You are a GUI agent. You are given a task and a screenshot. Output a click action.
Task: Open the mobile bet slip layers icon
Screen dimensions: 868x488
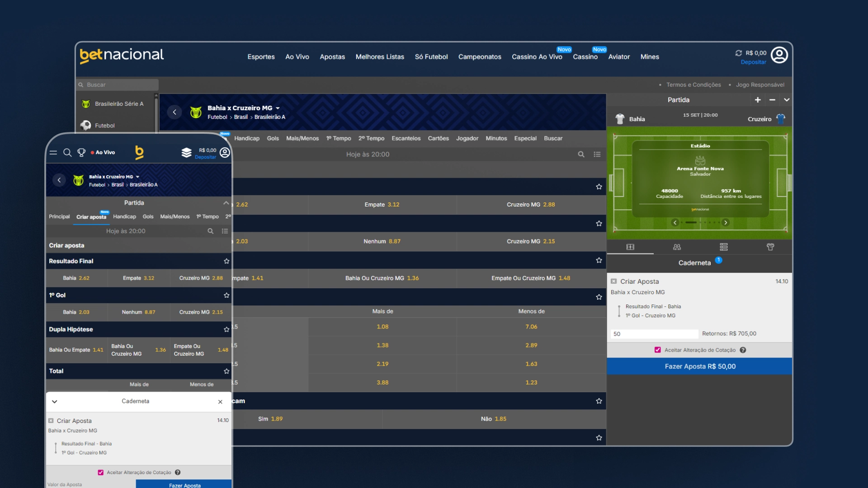point(186,153)
